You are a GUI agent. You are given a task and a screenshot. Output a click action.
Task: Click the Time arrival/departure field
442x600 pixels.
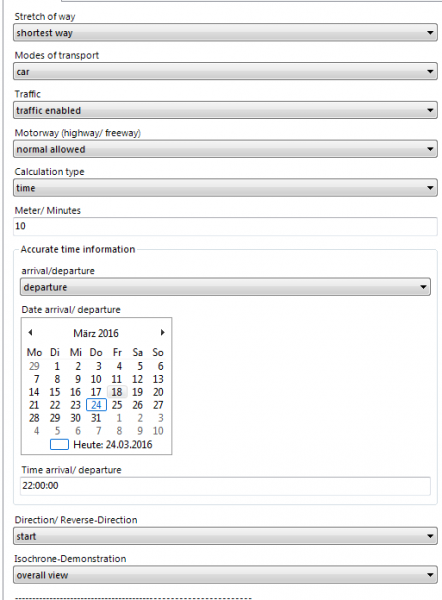225,486
